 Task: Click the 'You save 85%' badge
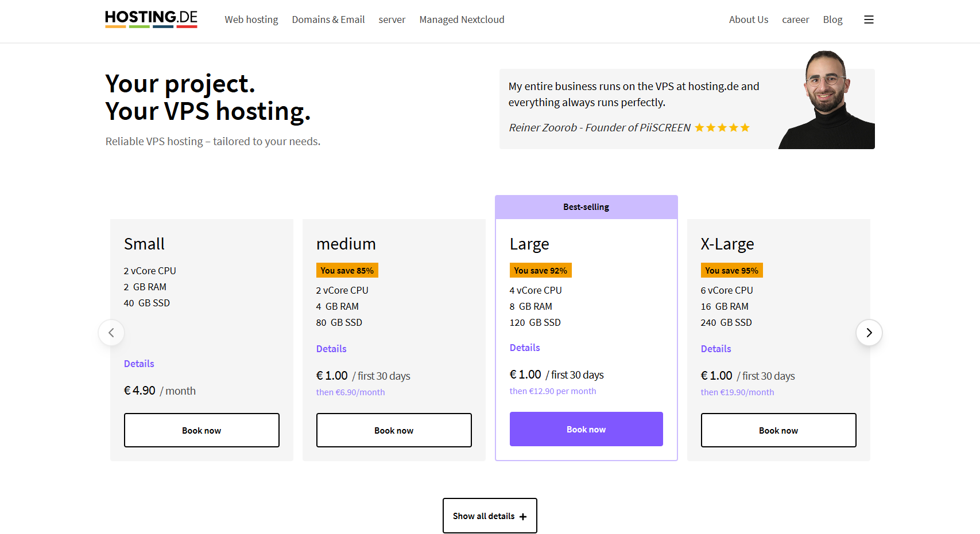(347, 270)
